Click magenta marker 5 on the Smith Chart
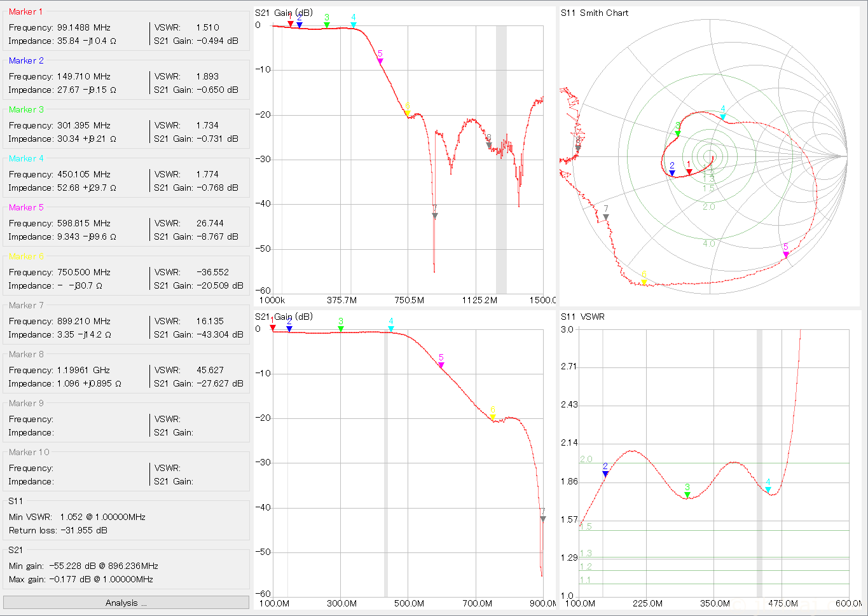 coord(786,255)
